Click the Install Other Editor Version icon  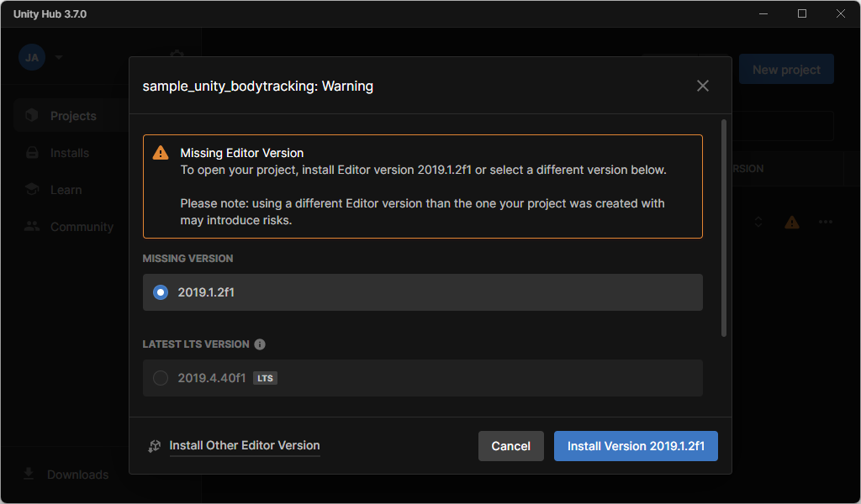[155, 446]
